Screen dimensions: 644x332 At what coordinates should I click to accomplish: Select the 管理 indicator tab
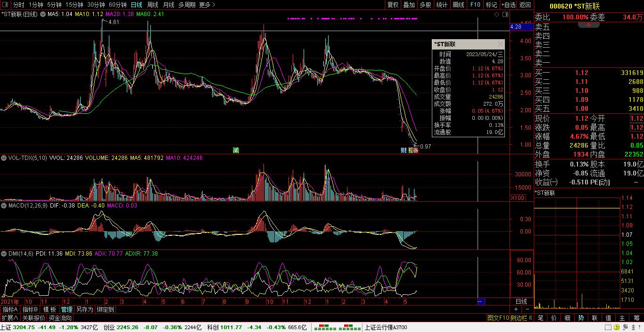click(x=66, y=310)
